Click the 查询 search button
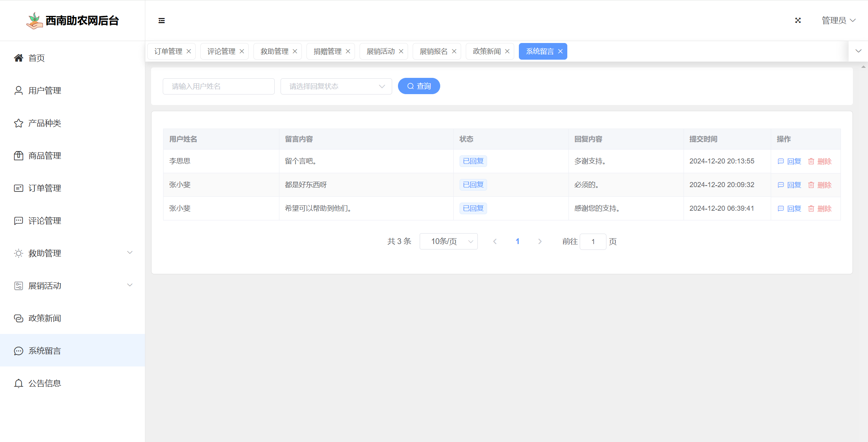The height and width of the screenshot is (442, 868). (x=419, y=86)
